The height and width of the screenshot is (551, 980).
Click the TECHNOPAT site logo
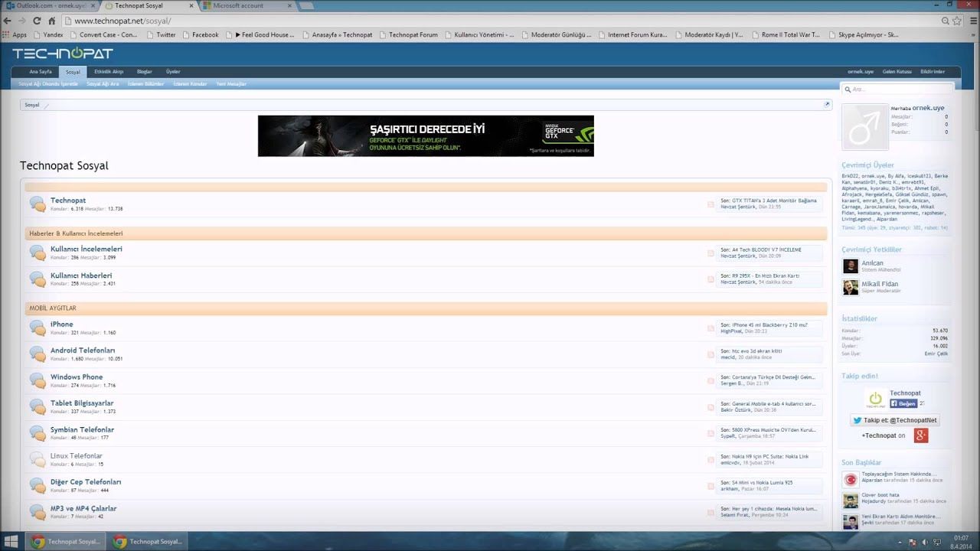(63, 54)
